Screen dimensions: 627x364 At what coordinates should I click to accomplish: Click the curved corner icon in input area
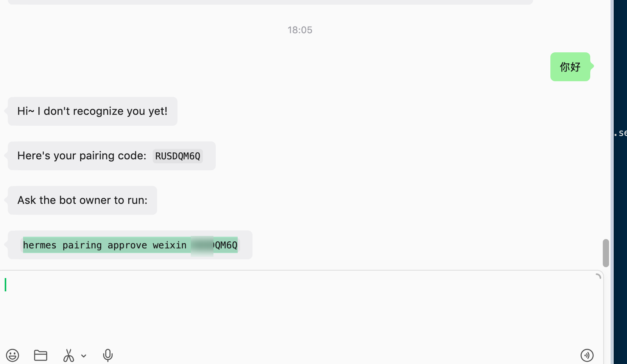598,276
